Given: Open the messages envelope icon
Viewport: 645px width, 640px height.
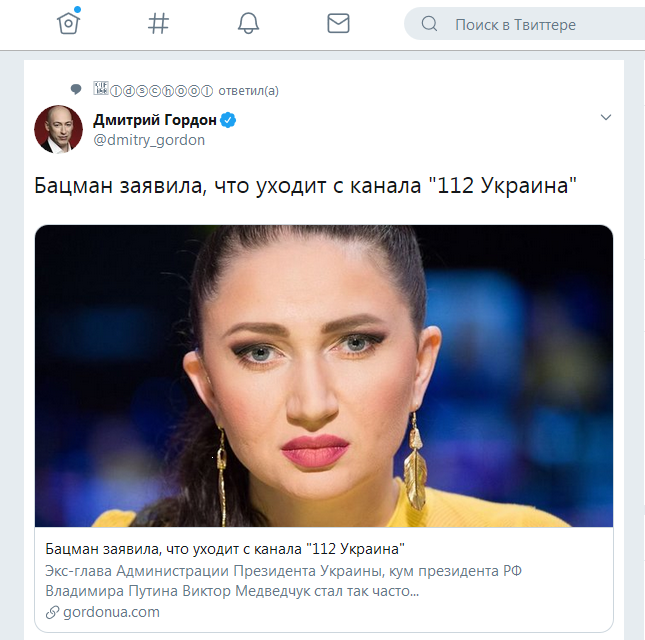Looking at the screenshot, I should [x=338, y=23].
